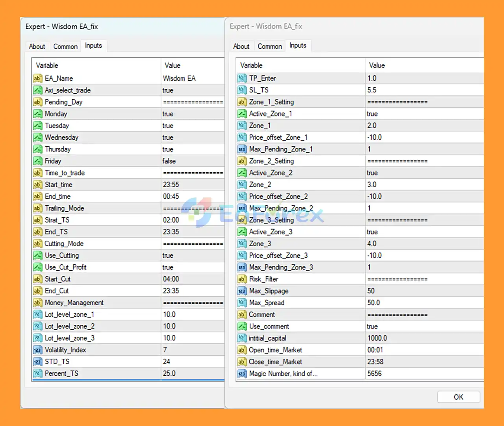This screenshot has width=504, height=426.
Task: Click the numeric icon beside Magic Number row
Action: coord(242,374)
